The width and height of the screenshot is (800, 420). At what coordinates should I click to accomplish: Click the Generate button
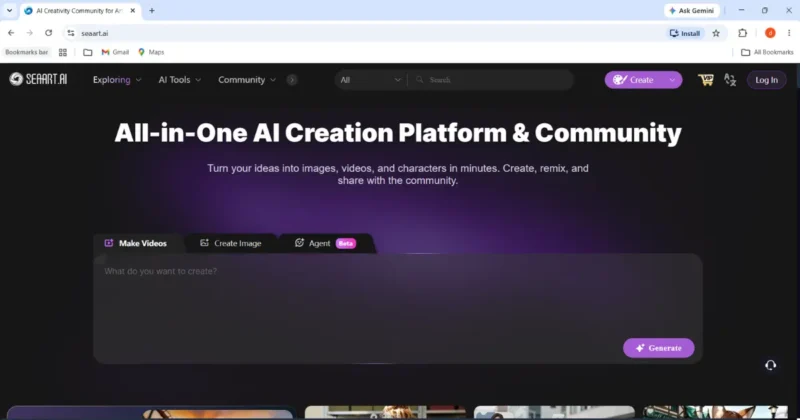click(659, 348)
